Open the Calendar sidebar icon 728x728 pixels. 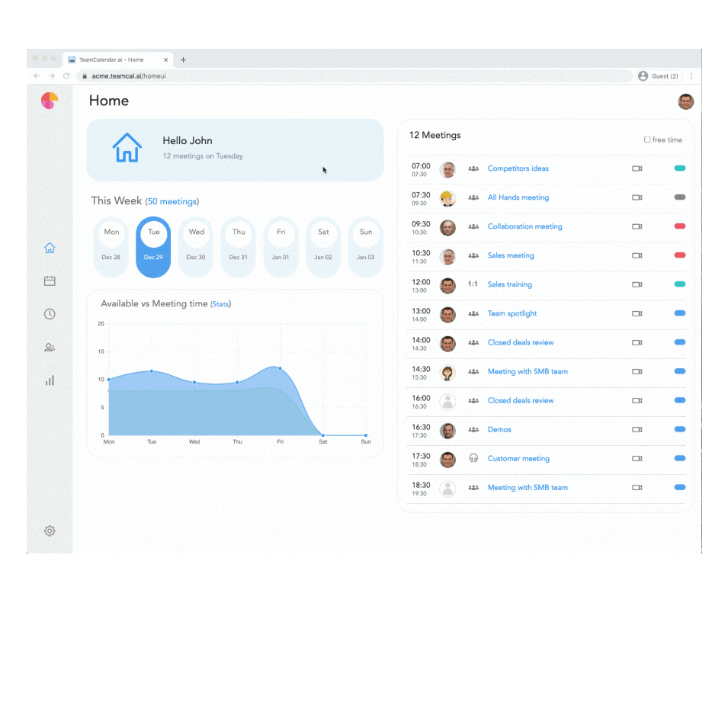50,281
